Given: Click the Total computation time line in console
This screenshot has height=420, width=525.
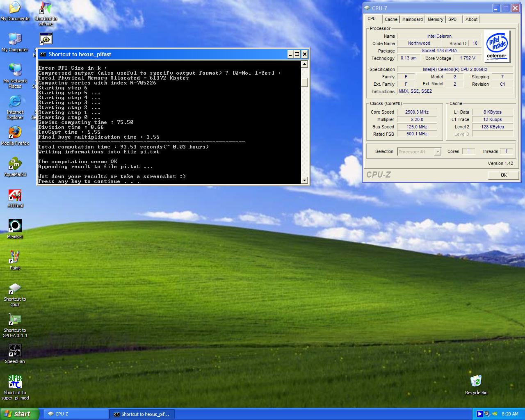Looking at the screenshot, I should click(123, 147).
